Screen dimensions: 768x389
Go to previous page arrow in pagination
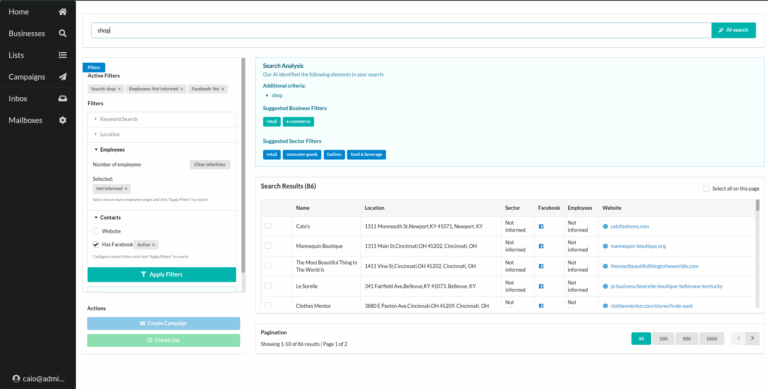739,339
